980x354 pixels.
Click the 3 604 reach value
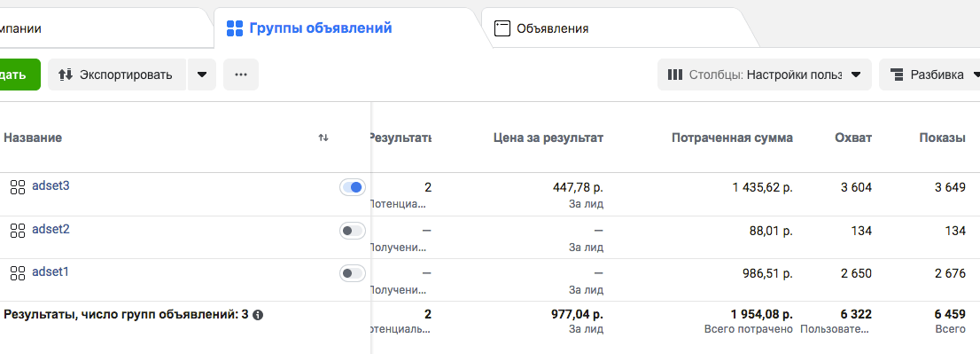click(856, 187)
